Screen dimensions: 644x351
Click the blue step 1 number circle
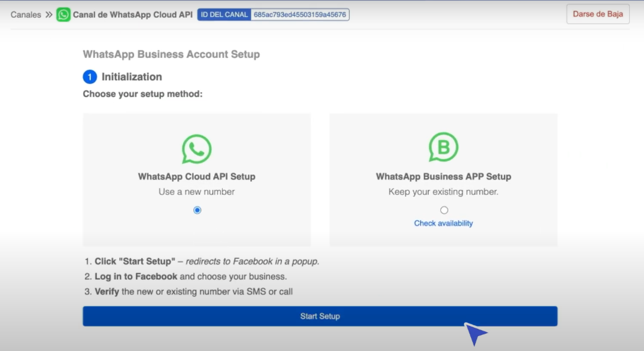tap(90, 77)
